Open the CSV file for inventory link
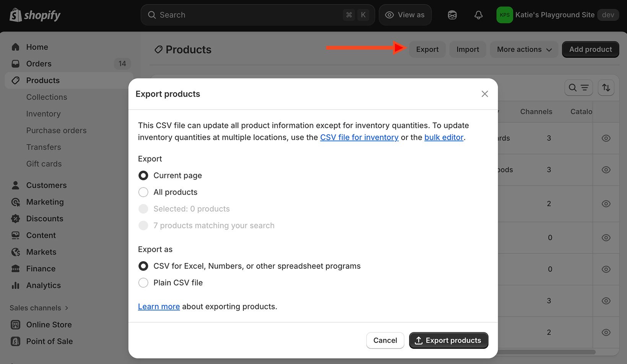This screenshot has height=364, width=627. click(359, 137)
